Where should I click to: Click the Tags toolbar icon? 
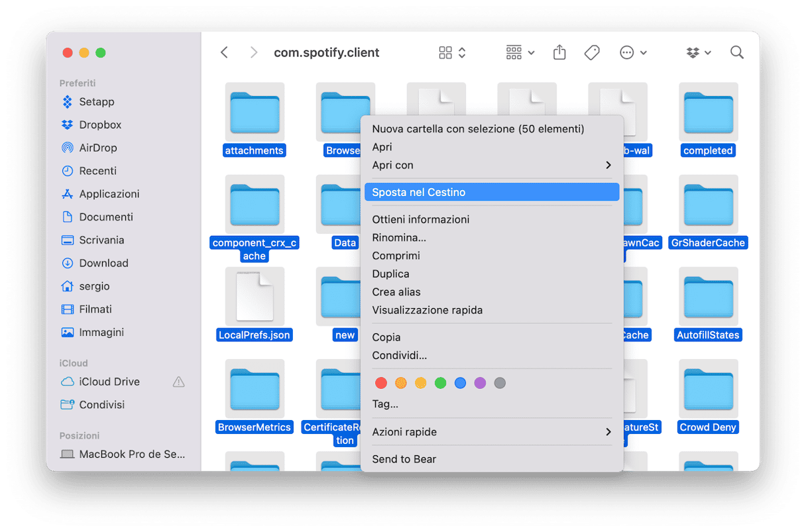click(x=592, y=52)
